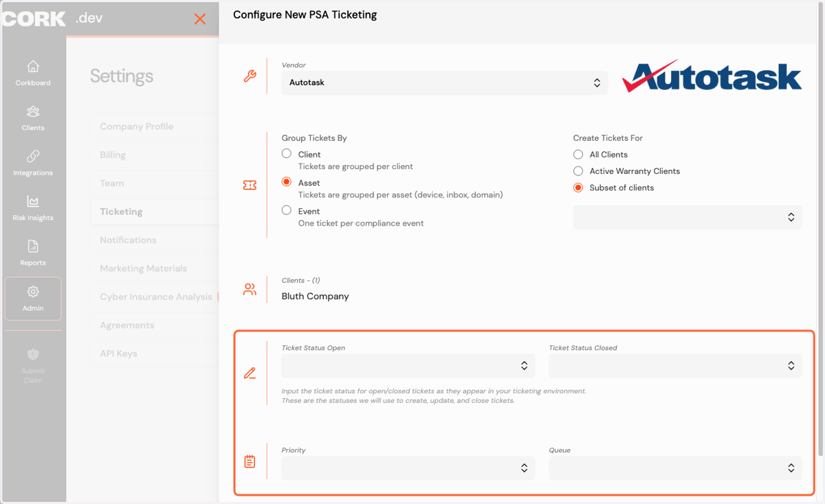This screenshot has height=504, width=825.
Task: Open Notifications settings
Action: pyautogui.click(x=129, y=240)
